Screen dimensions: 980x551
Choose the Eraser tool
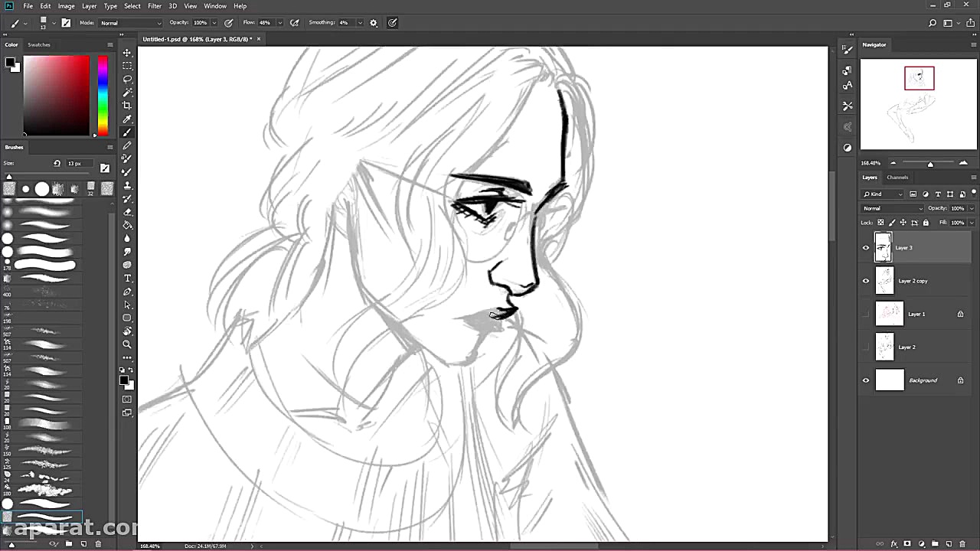[127, 212]
